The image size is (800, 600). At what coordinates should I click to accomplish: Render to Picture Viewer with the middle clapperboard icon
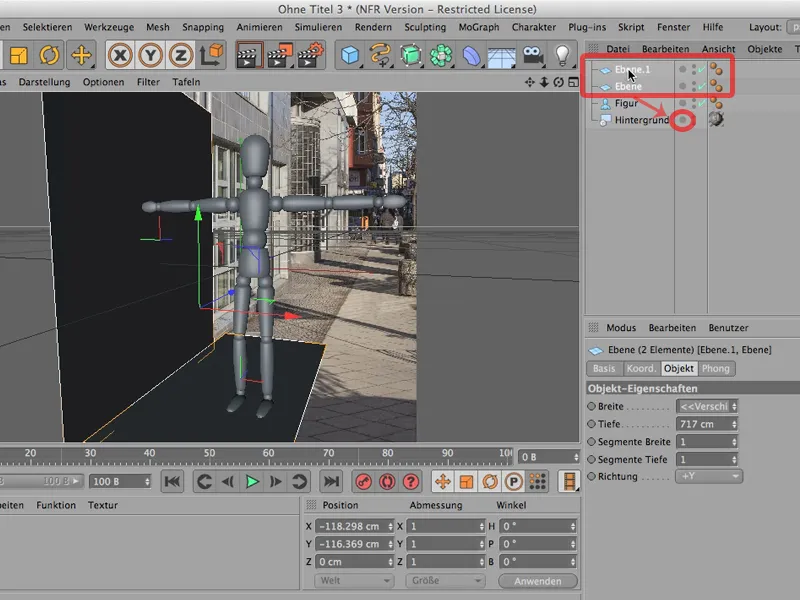click(280, 55)
